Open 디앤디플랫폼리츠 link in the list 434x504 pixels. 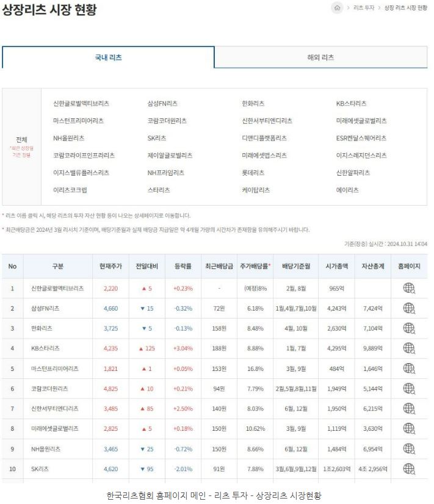point(264,139)
